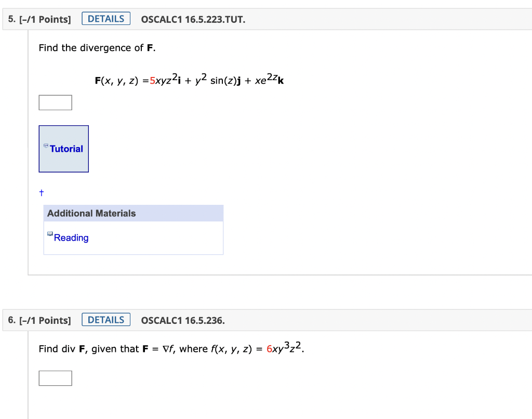Click the [-/1 Points] label for question 6
Screen dimensions: 532x419
pyautogui.click(x=47, y=320)
